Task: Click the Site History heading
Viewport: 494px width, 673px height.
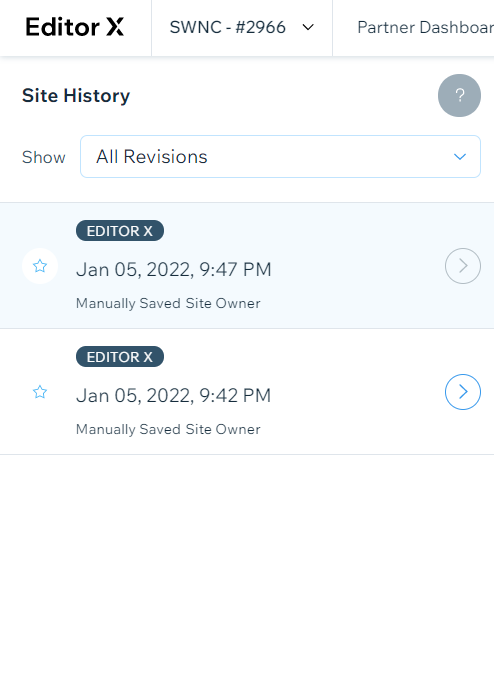Action: pos(76,96)
